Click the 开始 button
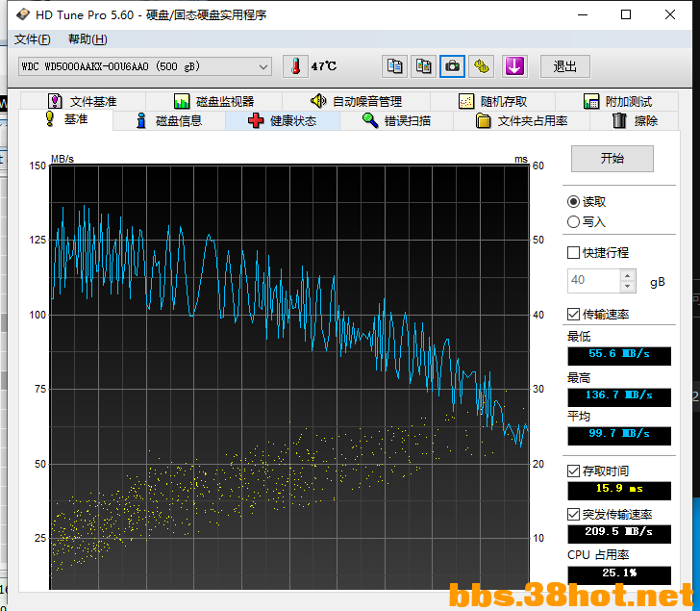This screenshot has height=611, width=700. 612,158
